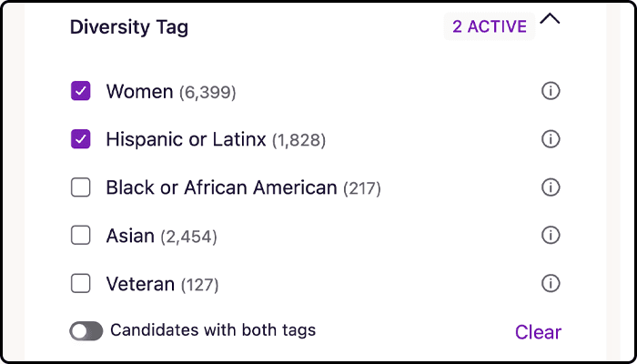The width and height of the screenshot is (637, 364).
Task: Click info icon beside Hispanic or Latinx
Action: tap(550, 139)
